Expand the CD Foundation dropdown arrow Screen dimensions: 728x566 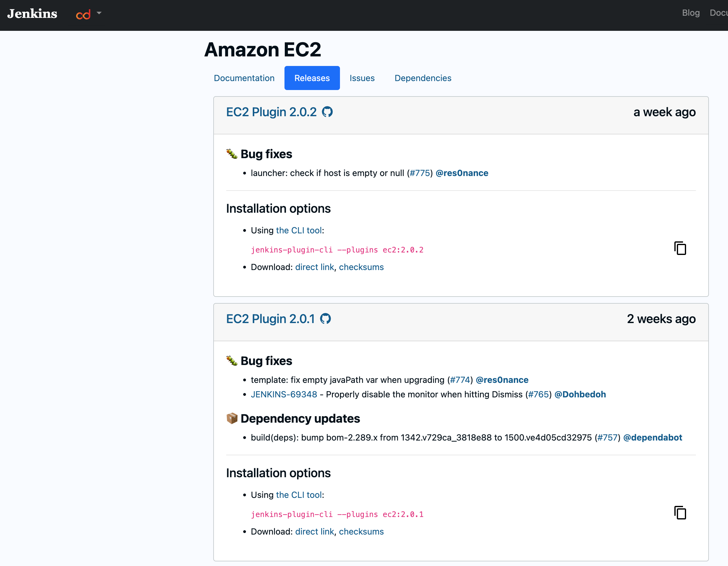[99, 13]
